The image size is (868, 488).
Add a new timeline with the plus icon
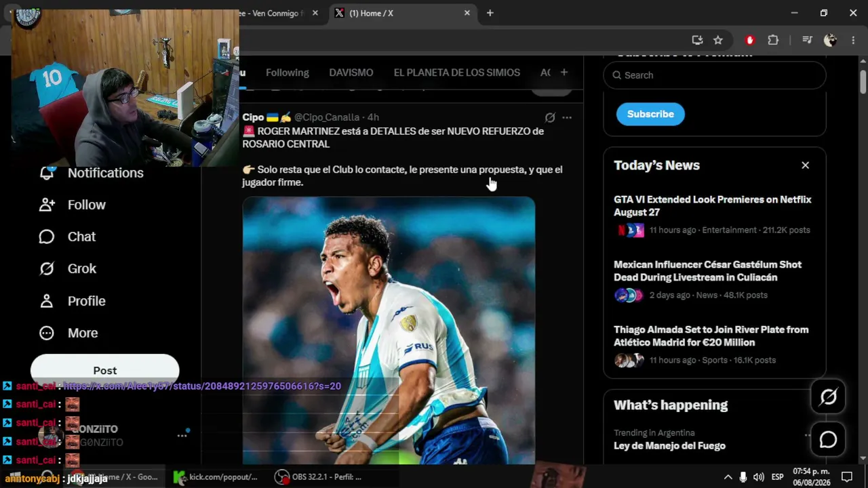click(564, 73)
